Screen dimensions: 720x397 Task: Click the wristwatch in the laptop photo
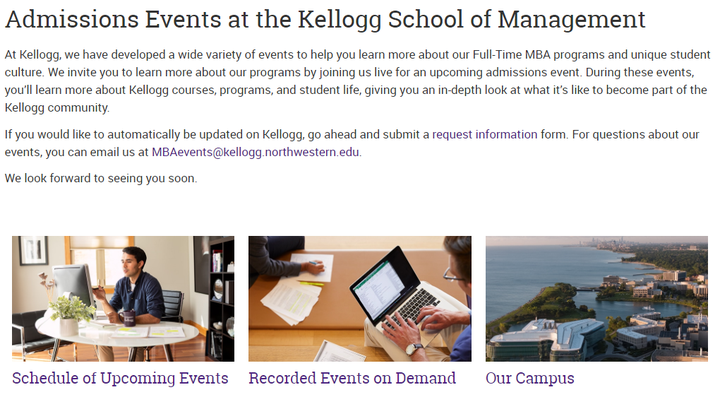414,349
